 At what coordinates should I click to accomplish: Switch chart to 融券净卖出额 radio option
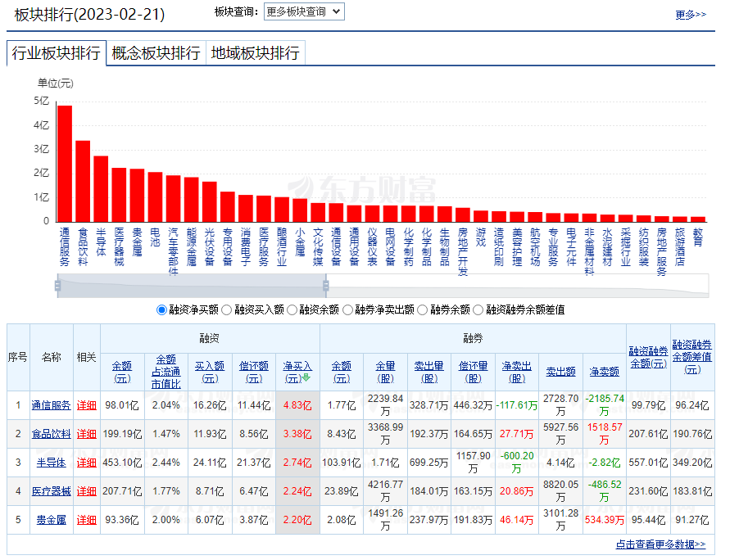(x=347, y=310)
